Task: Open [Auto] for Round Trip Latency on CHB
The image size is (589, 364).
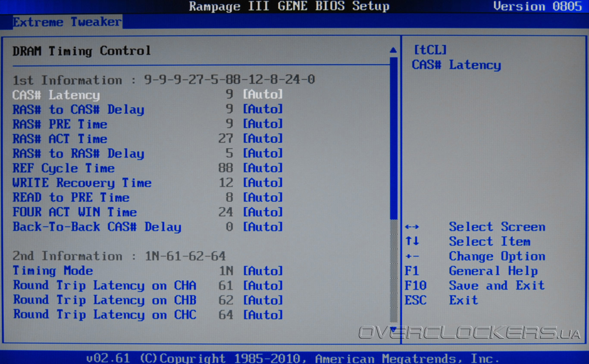Action: [263, 300]
